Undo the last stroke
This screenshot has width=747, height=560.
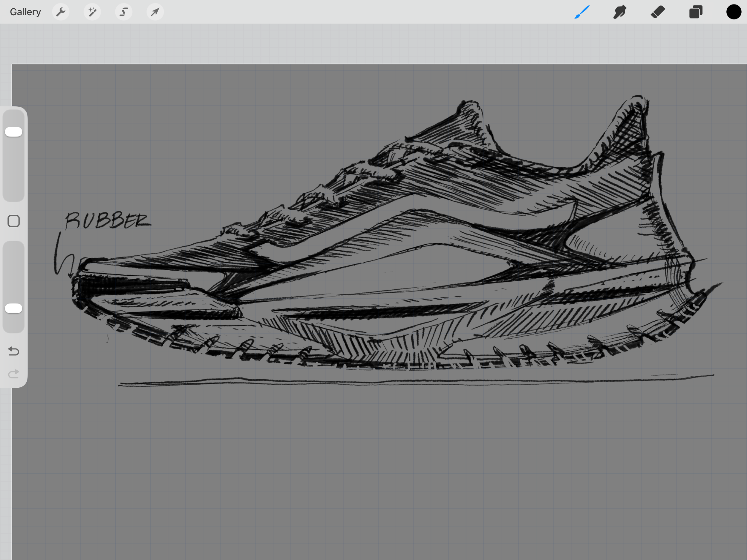pyautogui.click(x=13, y=351)
